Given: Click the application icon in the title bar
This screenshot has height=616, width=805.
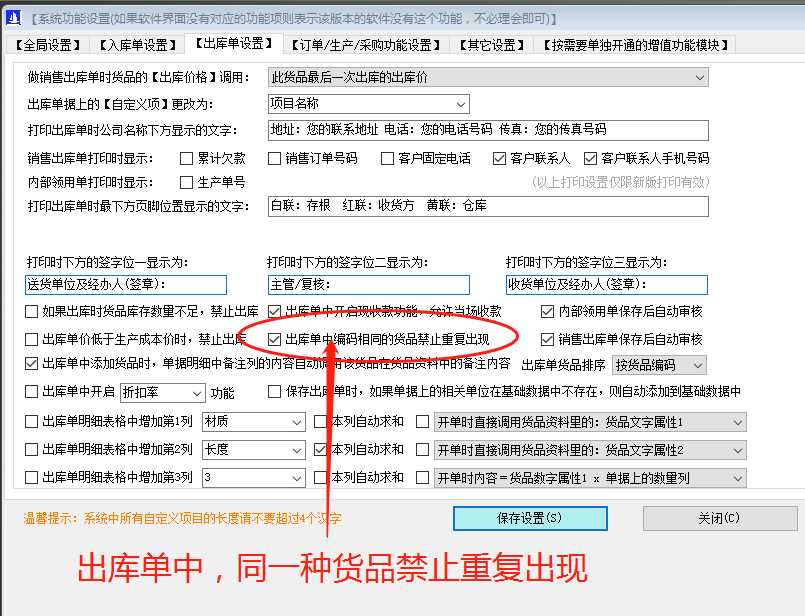Looking at the screenshot, I should coord(13,14).
